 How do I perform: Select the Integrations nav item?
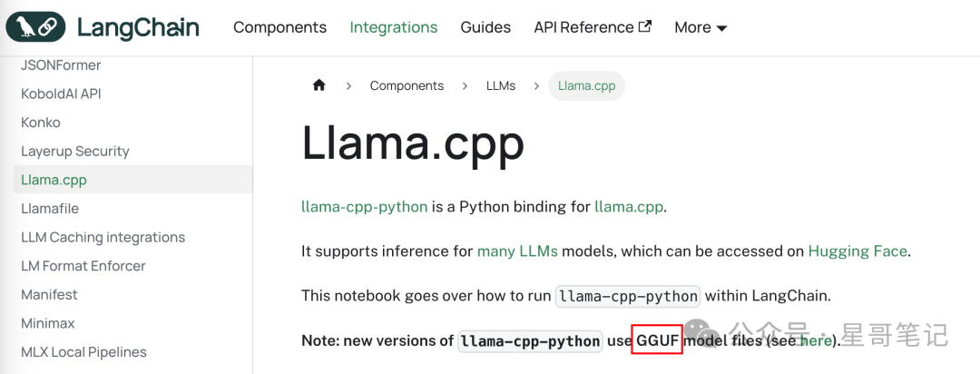point(394,27)
